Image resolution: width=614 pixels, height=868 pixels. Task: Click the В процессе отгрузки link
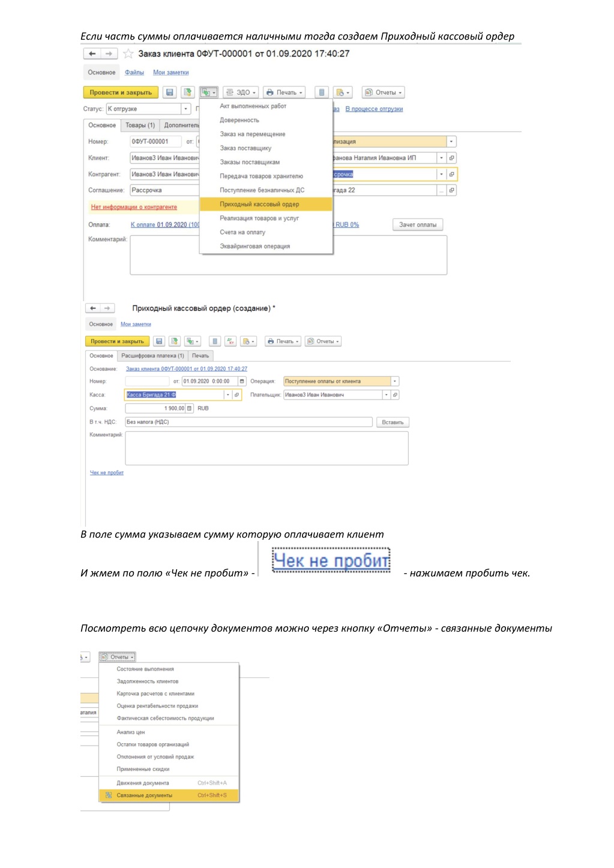pos(374,109)
